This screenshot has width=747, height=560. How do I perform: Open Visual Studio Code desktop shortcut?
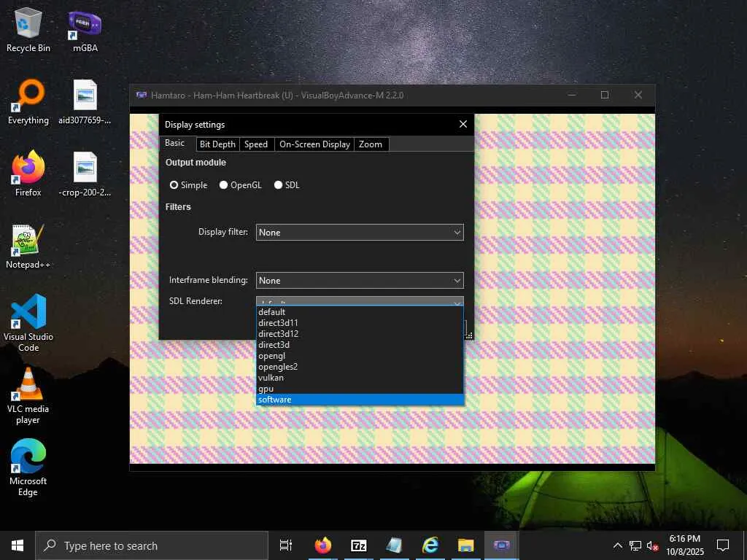click(x=28, y=323)
